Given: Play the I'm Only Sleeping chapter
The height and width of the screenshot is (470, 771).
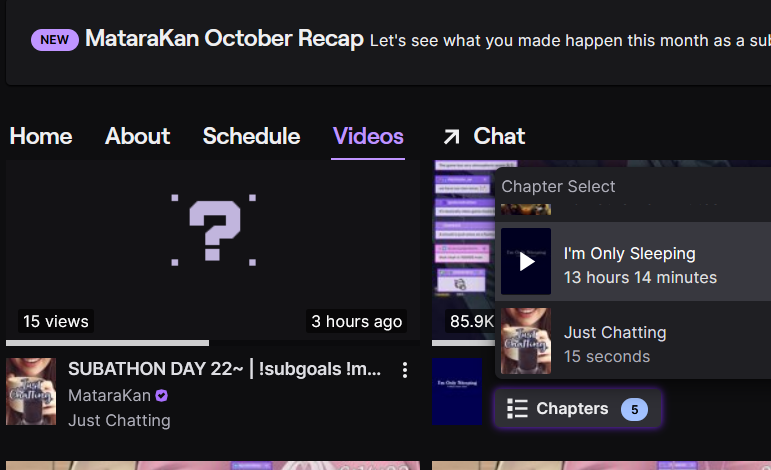Looking at the screenshot, I should tap(526, 262).
